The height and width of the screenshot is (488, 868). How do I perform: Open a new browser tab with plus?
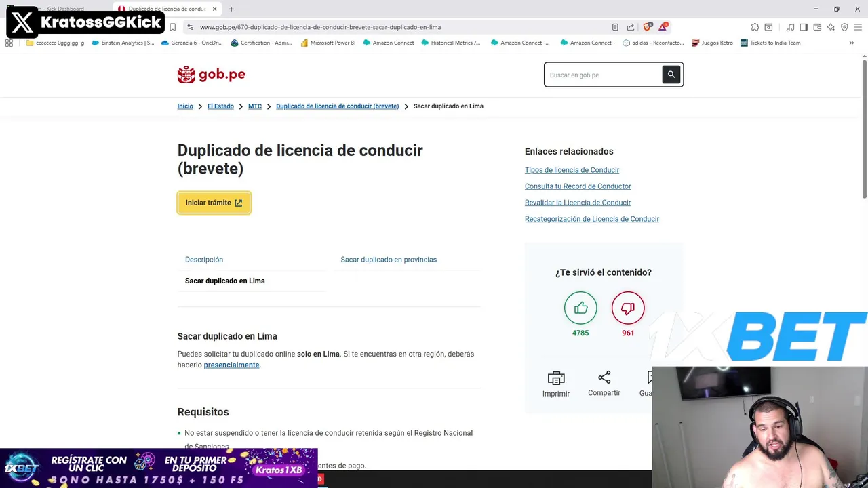click(x=231, y=9)
